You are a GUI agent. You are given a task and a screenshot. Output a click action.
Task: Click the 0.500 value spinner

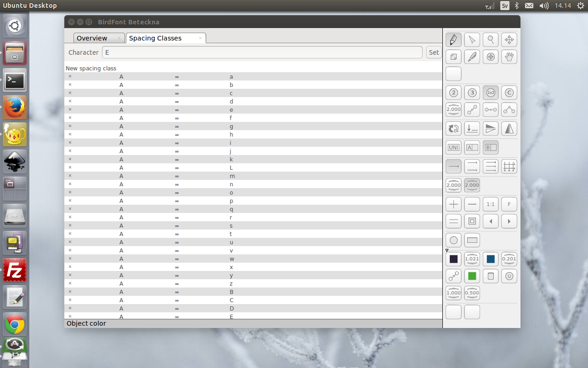(472, 293)
